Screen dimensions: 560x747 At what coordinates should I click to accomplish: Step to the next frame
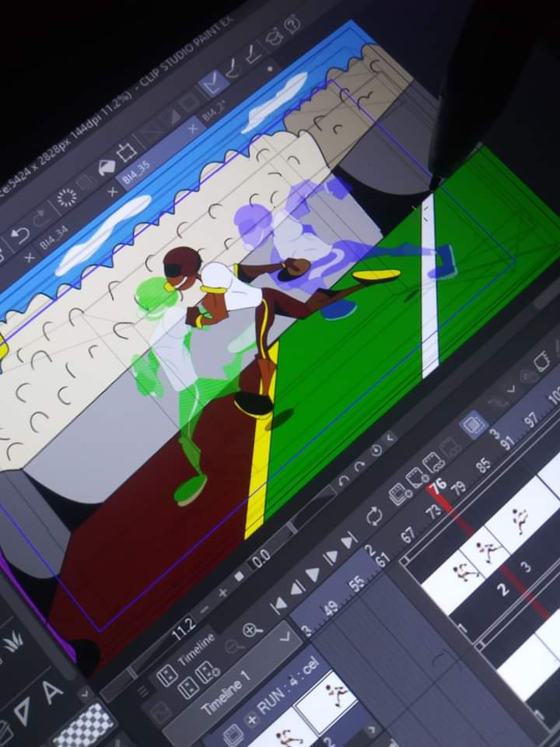pyautogui.click(x=331, y=557)
